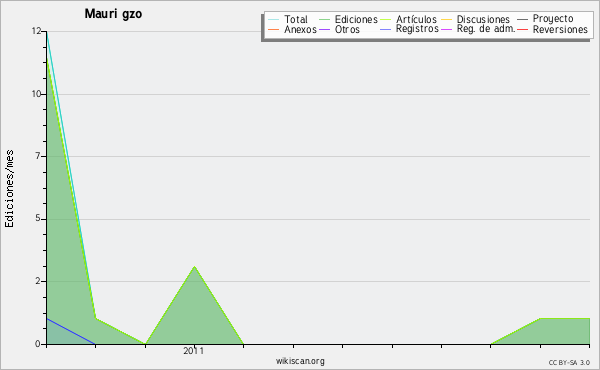This screenshot has height=370, width=600.
Task: Click the blue Registros legend line swatch
Action: tap(385, 29)
